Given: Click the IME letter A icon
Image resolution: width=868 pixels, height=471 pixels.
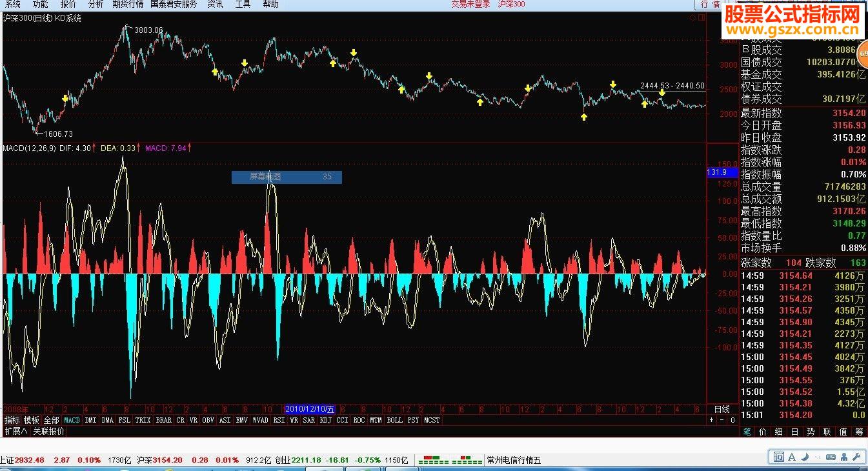Looking at the screenshot, I should (792, 457).
